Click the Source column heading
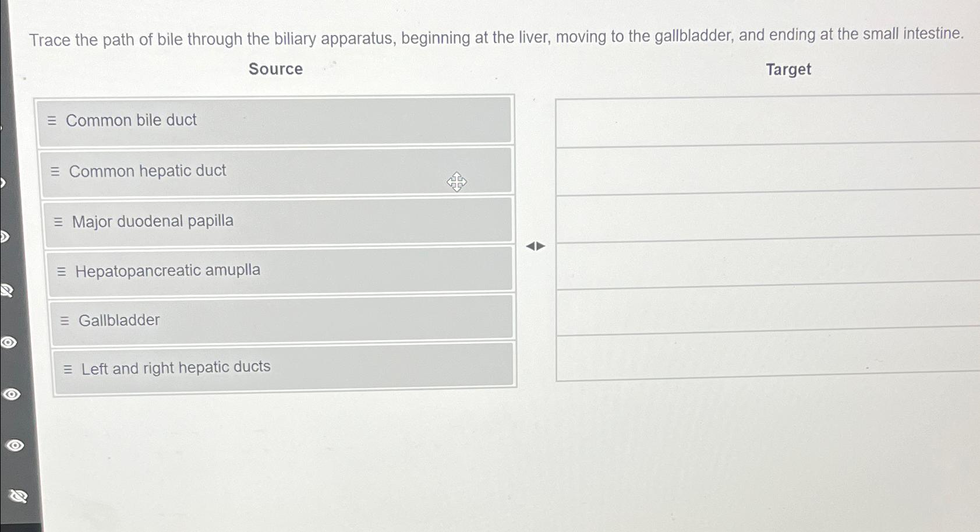Viewport: 980px width, 532px height. click(x=275, y=69)
